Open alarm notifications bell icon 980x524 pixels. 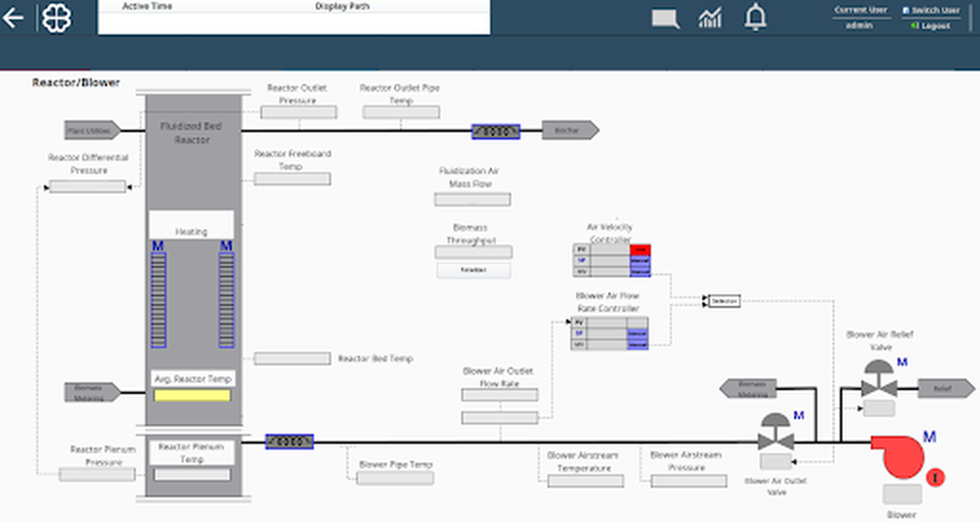pos(756,17)
